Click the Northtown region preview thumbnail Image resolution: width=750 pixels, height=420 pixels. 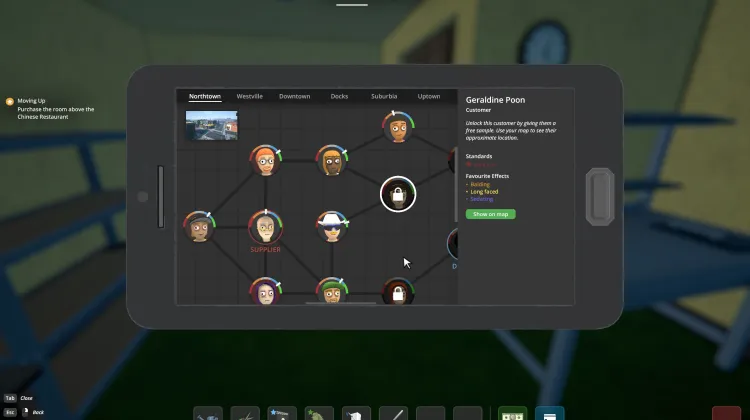pos(211,125)
